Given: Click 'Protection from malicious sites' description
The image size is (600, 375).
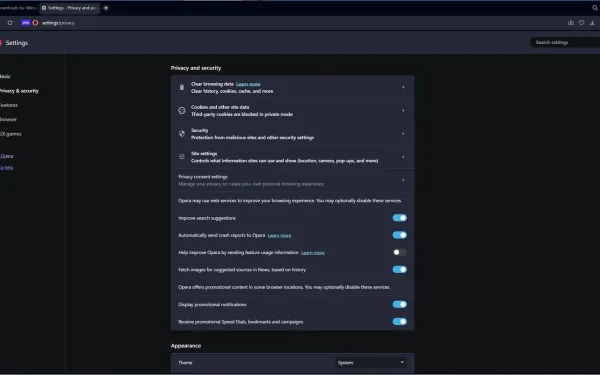Looking at the screenshot, I should 252,137.
